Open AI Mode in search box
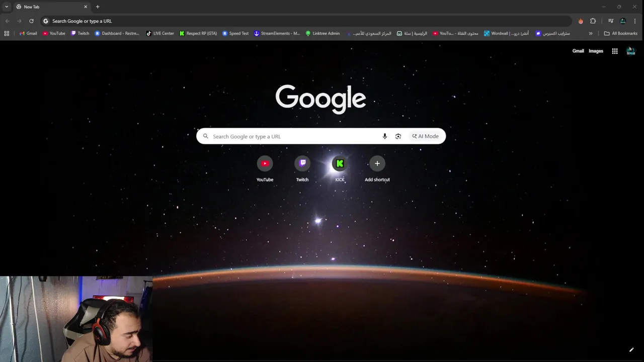 click(x=425, y=136)
